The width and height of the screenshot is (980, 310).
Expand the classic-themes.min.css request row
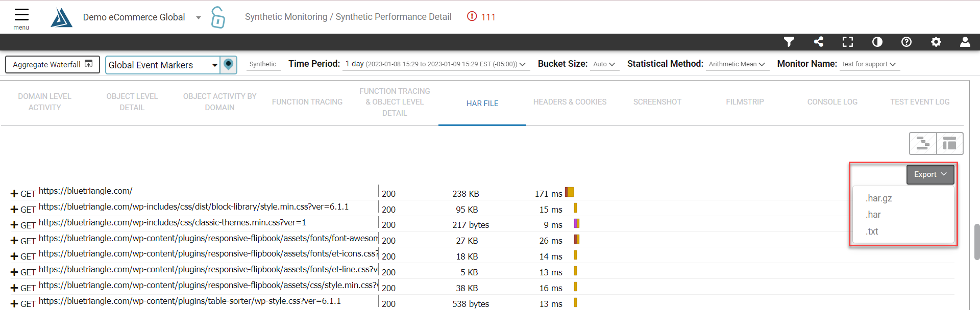pyautogui.click(x=14, y=225)
